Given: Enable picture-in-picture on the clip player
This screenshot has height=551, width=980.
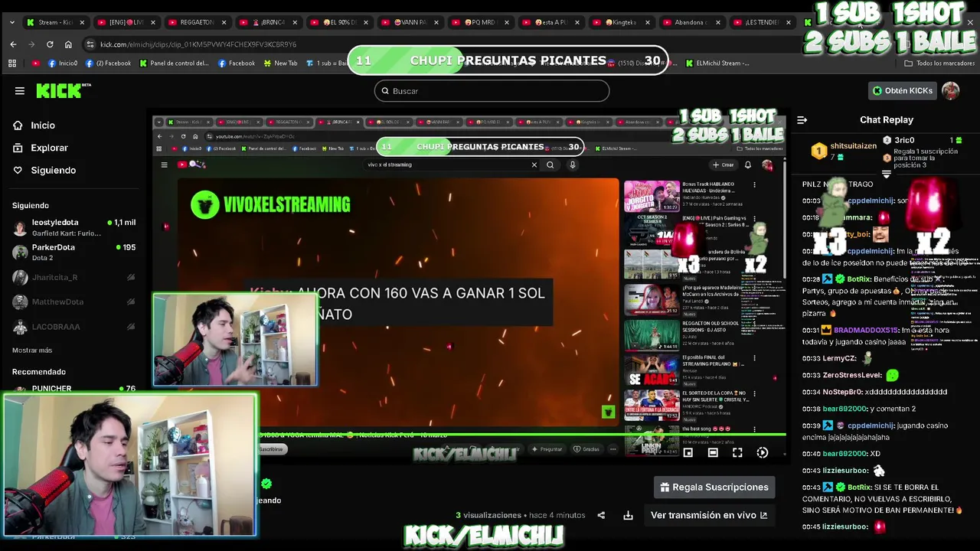Looking at the screenshot, I should (x=688, y=453).
